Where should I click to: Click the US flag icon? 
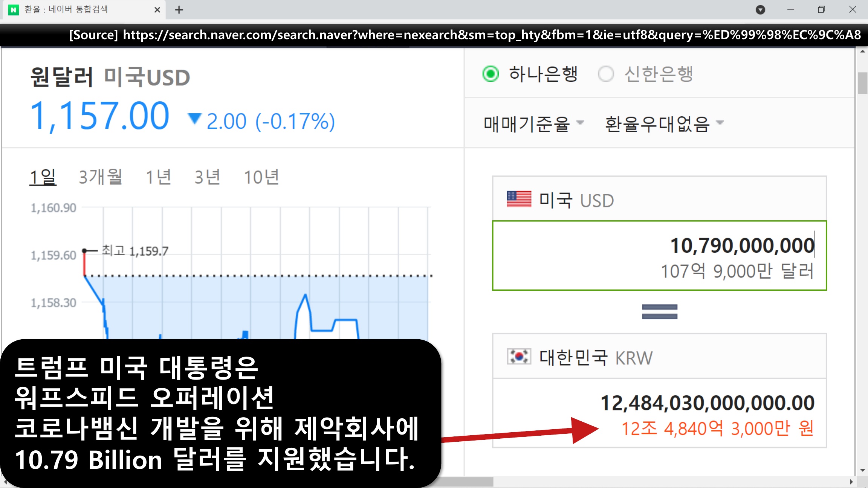[519, 199]
